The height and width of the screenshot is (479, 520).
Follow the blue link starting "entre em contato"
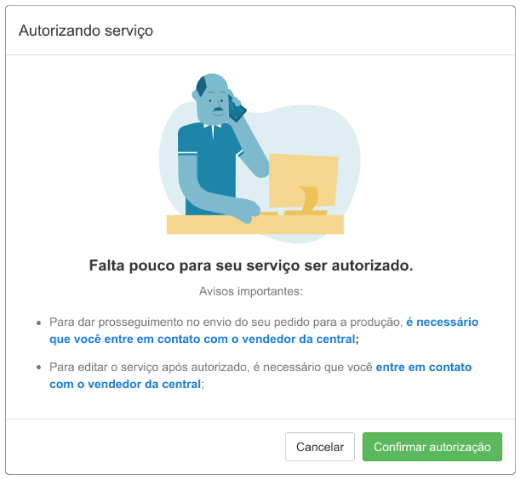pyautogui.click(x=260, y=375)
